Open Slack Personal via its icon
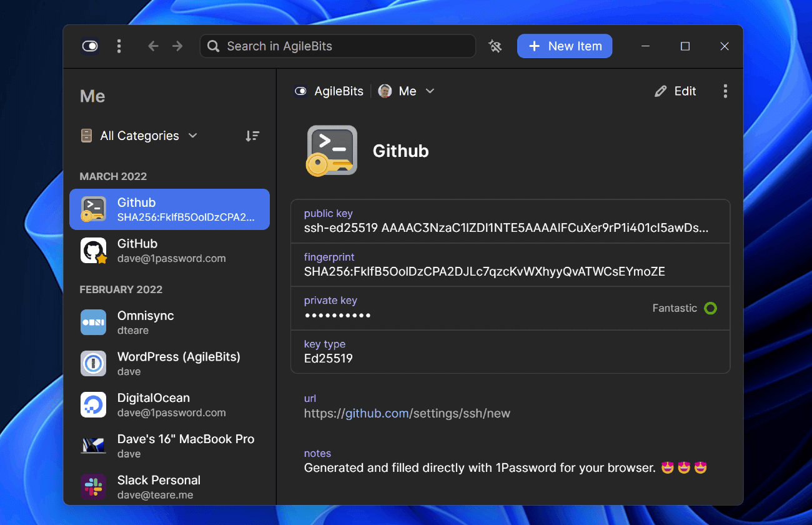This screenshot has height=525, width=812. point(93,487)
